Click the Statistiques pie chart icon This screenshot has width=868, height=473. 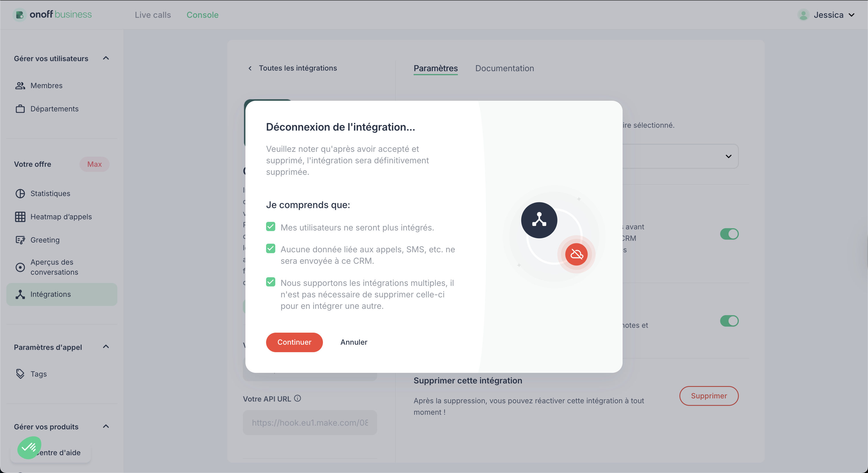(20, 193)
